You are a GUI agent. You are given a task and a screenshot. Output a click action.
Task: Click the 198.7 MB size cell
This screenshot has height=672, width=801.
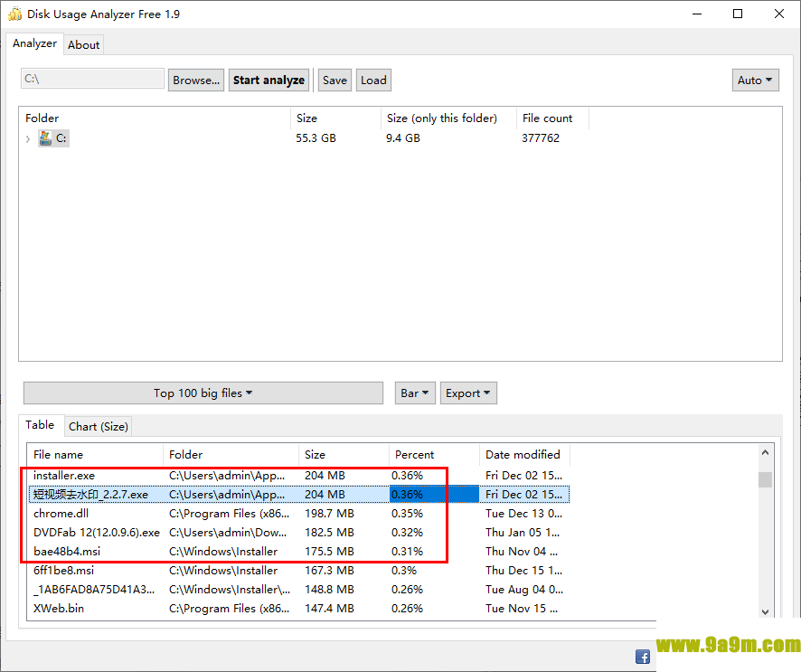pos(329,513)
